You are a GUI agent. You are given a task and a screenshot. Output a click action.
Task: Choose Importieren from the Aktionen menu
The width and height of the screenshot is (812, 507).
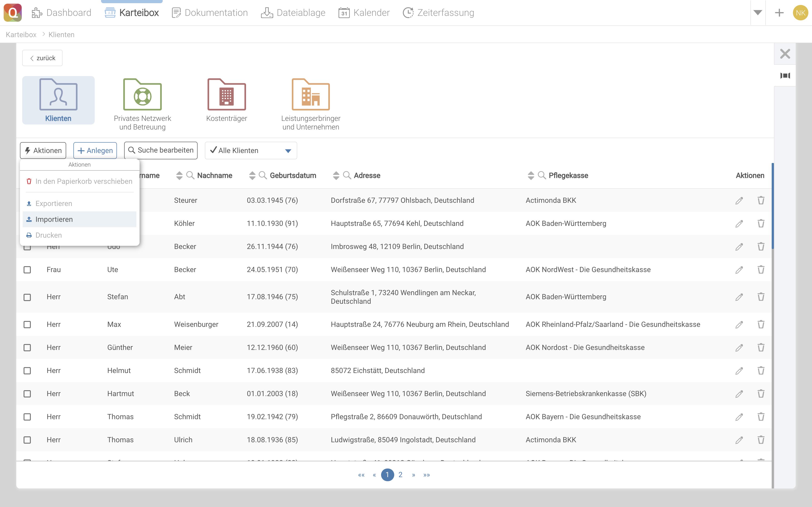click(x=54, y=219)
